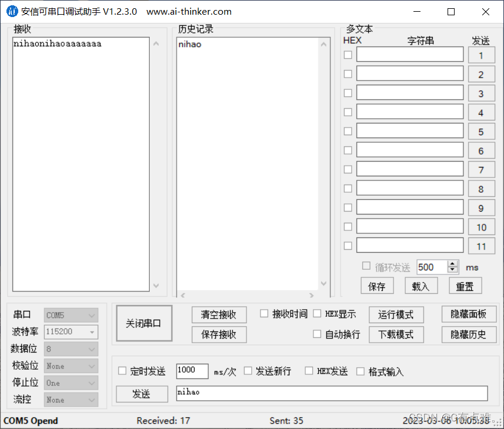
Task: Click history list scrollbar up arrow
Action: tap(323, 44)
